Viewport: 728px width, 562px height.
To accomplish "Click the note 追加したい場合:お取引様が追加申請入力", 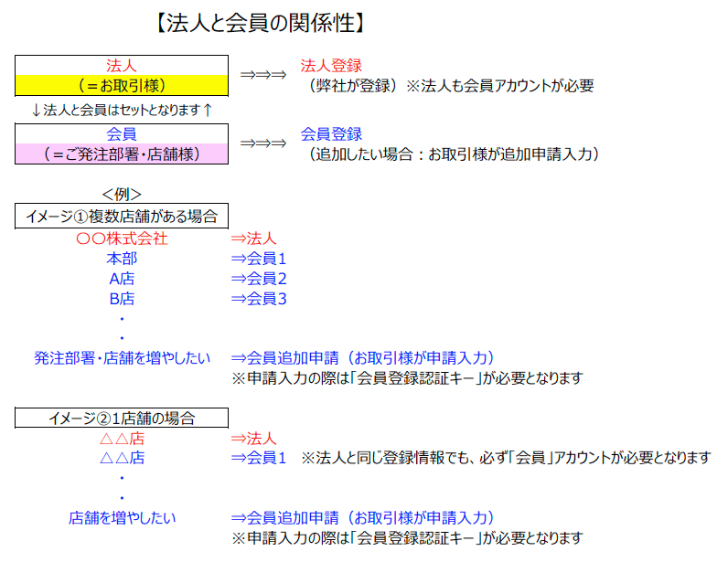I will click(x=453, y=154).
